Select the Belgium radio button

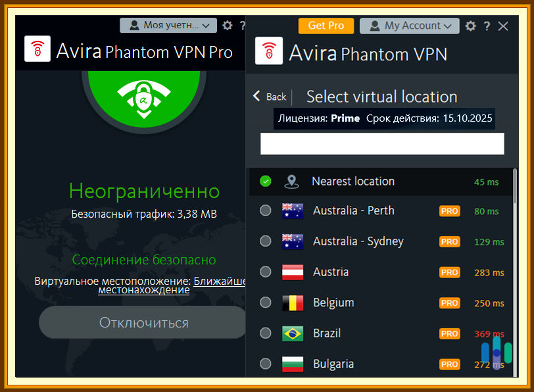(x=266, y=303)
